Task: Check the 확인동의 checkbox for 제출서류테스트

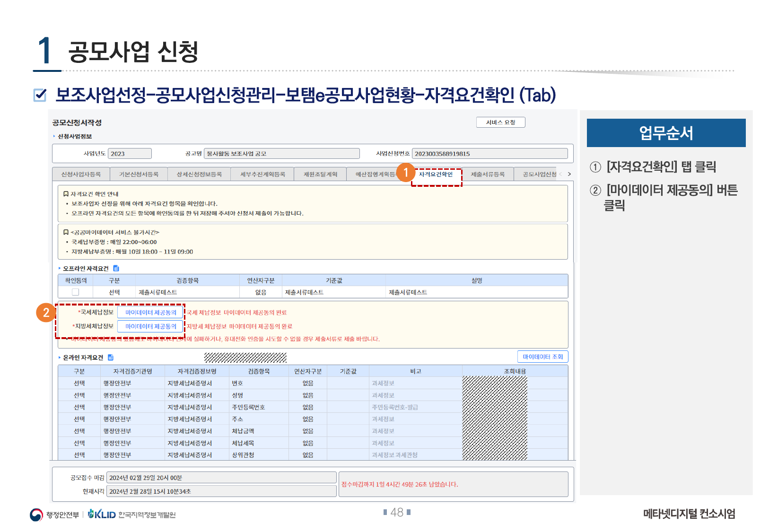Action: [x=75, y=292]
